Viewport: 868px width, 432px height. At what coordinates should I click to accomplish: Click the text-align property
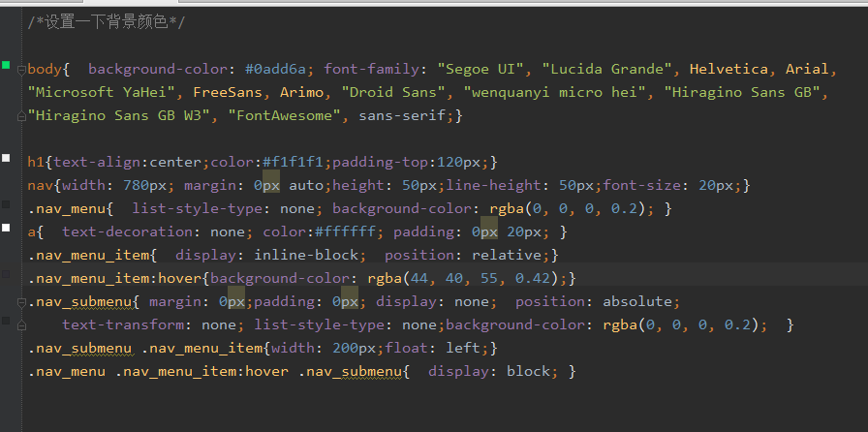click(x=98, y=163)
